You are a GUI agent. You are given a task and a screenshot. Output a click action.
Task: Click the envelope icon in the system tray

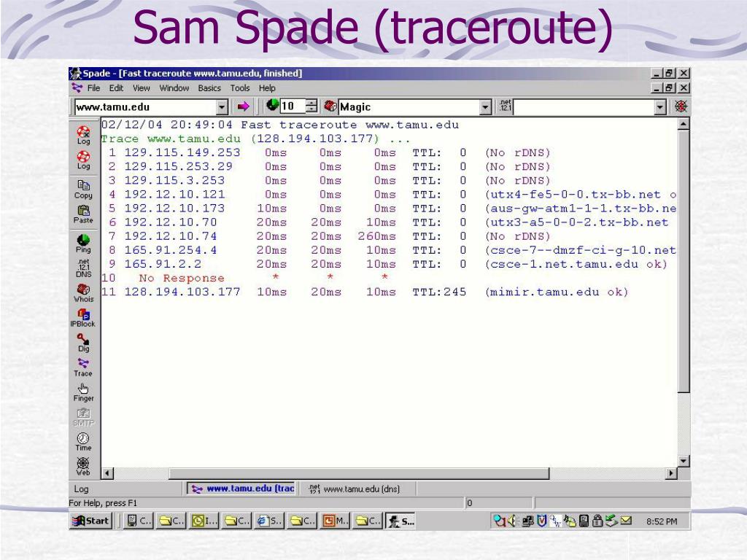point(626,521)
